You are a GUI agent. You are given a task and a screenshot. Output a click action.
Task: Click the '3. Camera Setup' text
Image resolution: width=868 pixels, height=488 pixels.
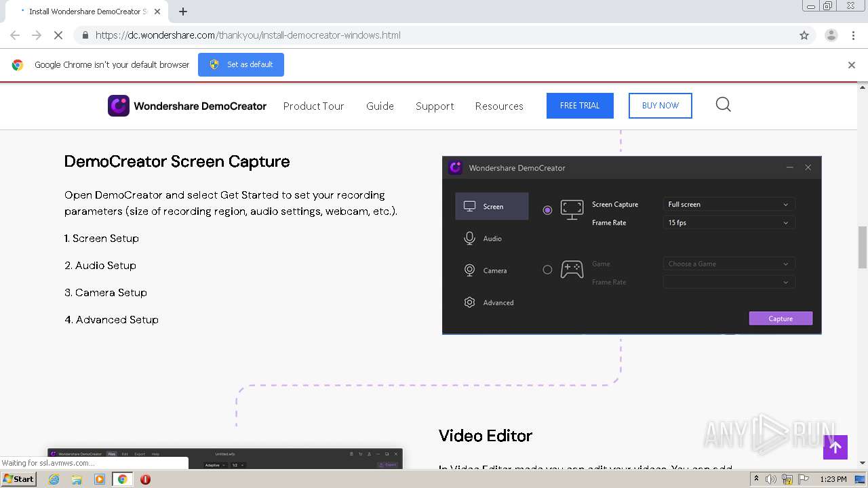[x=106, y=293]
